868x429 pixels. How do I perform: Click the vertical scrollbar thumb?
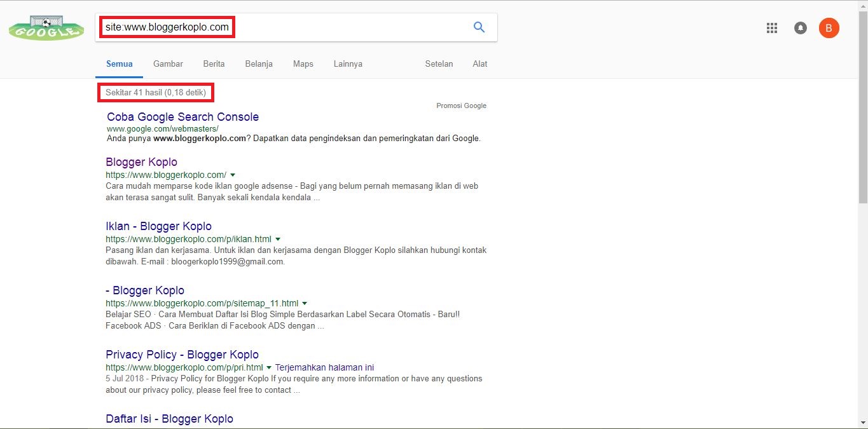coord(863,107)
